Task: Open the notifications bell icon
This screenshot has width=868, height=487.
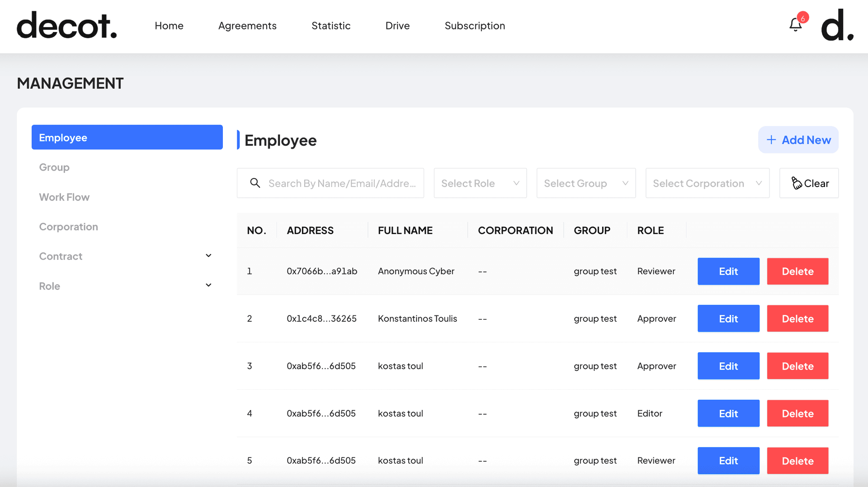Action: 795,24
